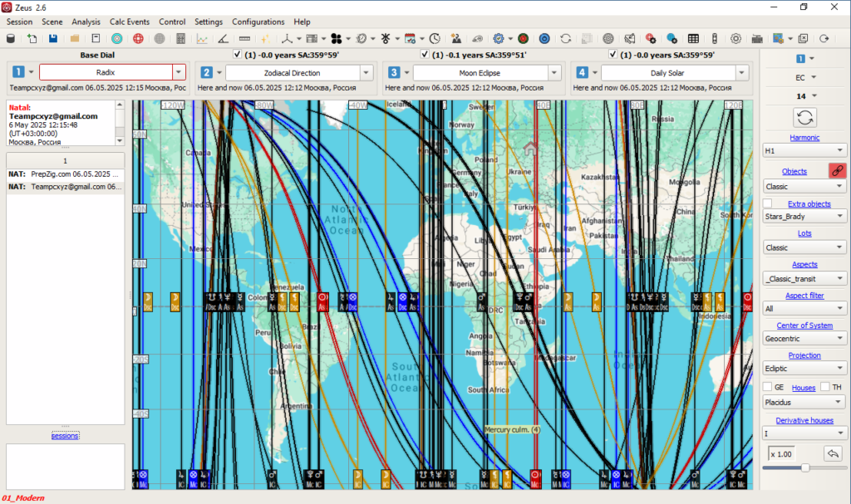Click the blue floppy disk save icon
The image size is (851, 504).
(x=53, y=38)
